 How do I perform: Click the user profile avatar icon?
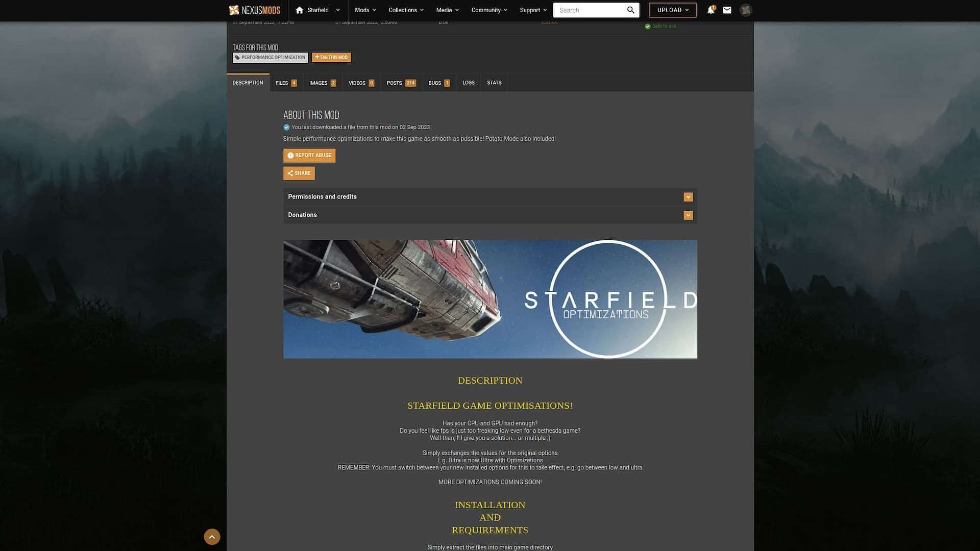pyautogui.click(x=745, y=10)
